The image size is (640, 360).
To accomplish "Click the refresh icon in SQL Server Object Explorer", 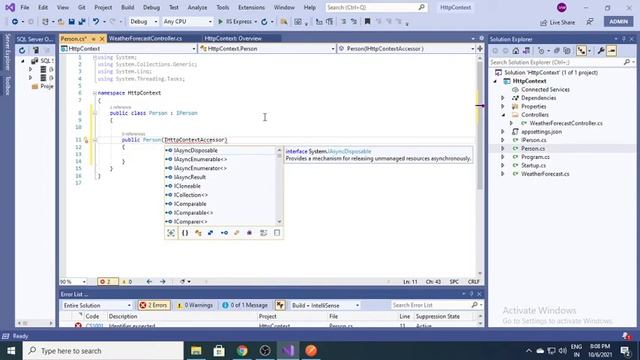I will (x=22, y=51).
